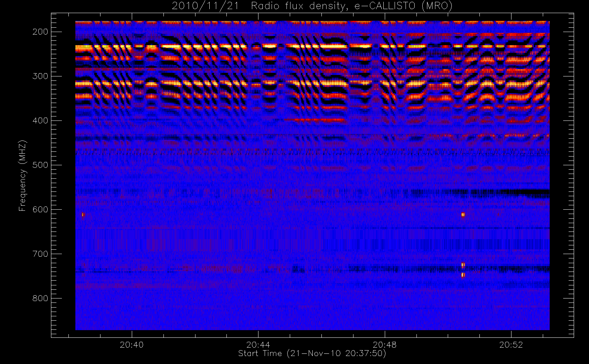The image size is (589, 364).
Task: Click the 700 frequency tick label
Action: 40,254
